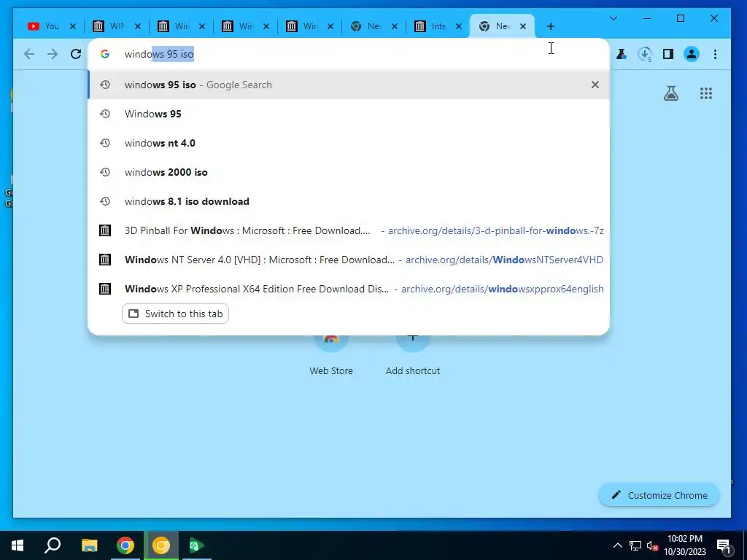747x560 pixels.
Task: Click the muted volume tray icon
Action: click(x=652, y=545)
